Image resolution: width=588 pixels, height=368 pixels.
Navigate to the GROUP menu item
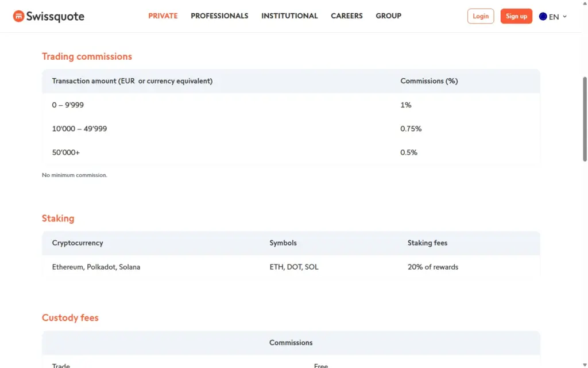click(389, 16)
